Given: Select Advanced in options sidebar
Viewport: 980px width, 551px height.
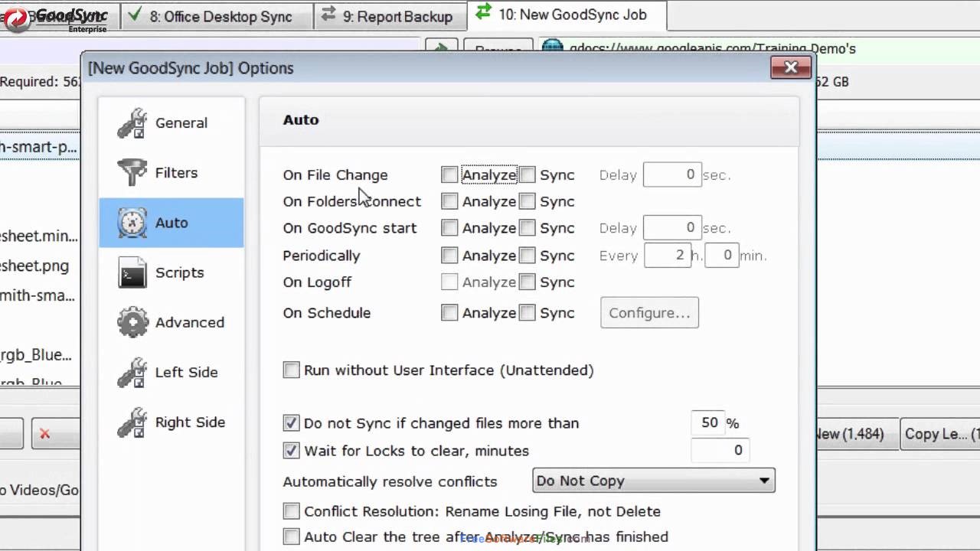Looking at the screenshot, I should point(171,322).
